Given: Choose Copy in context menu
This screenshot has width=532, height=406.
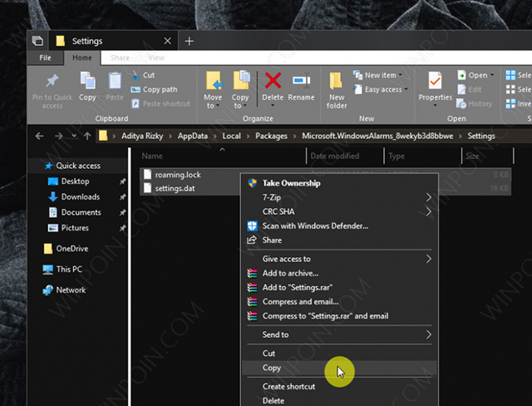Looking at the screenshot, I should 339,368.
